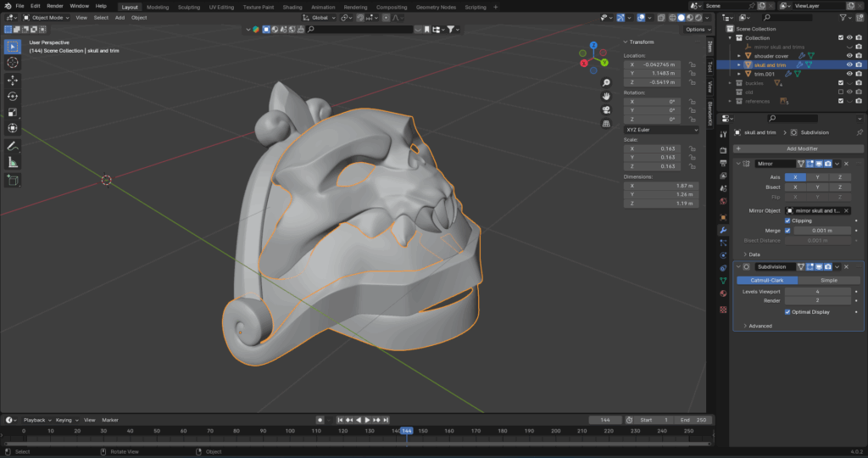Jump to the end frame button

click(x=386, y=420)
